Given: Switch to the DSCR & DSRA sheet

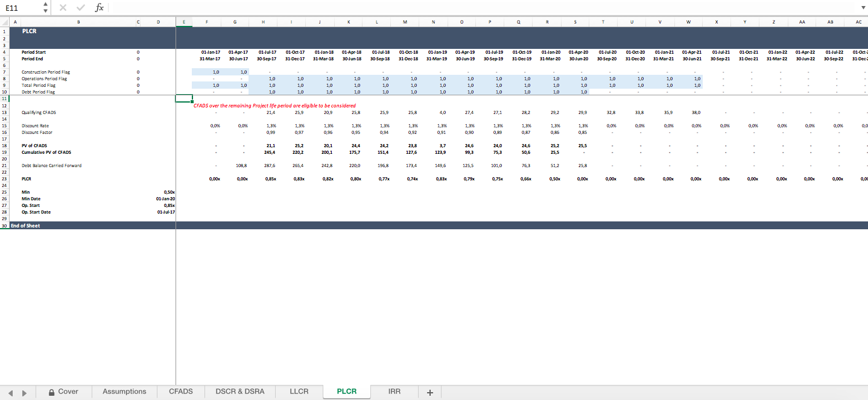Looking at the screenshot, I should click(x=239, y=391).
